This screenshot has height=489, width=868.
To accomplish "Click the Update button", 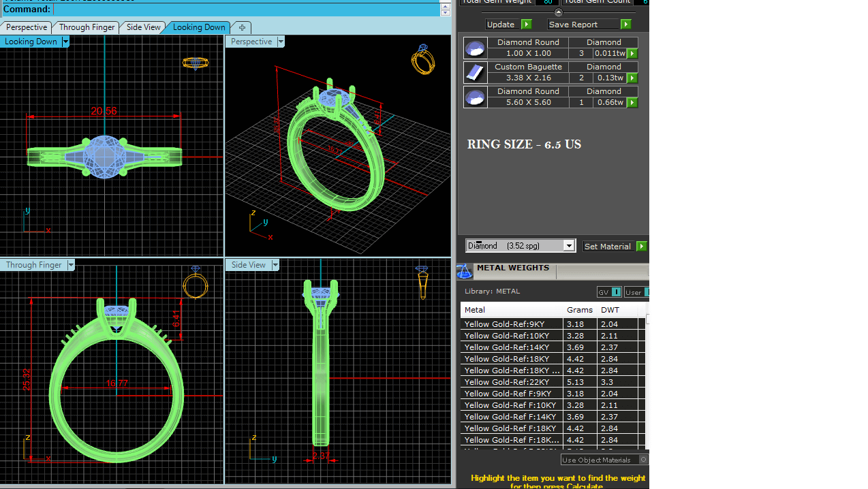I will pyautogui.click(x=501, y=25).
